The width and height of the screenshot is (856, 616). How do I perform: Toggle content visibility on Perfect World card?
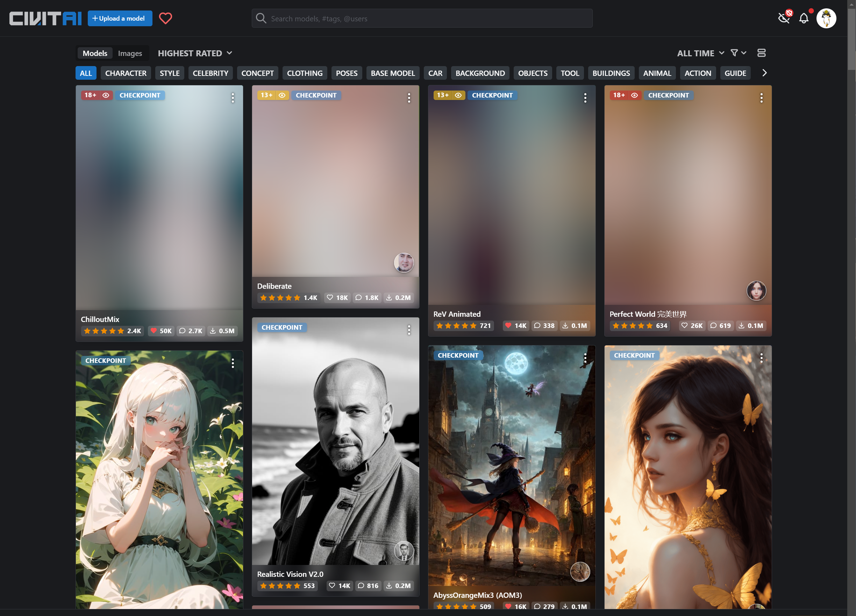635,95
